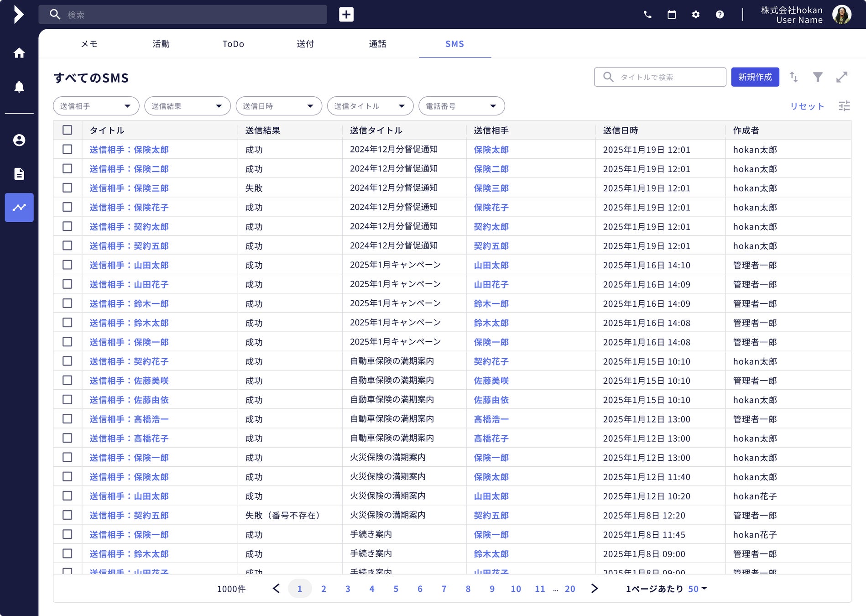Viewport: 866px width, 616px height.
Task: Switch to the 通話 tab
Action: (377, 44)
